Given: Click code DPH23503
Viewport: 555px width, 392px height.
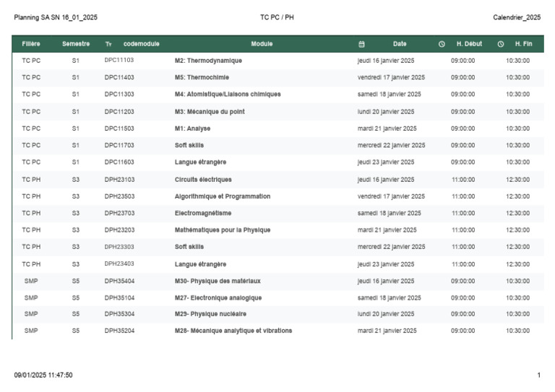Looking at the screenshot, I should pos(120,196).
